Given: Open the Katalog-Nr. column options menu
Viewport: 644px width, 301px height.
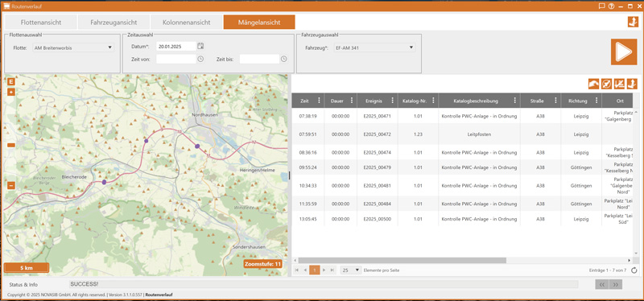Looking at the screenshot, I should [432, 101].
